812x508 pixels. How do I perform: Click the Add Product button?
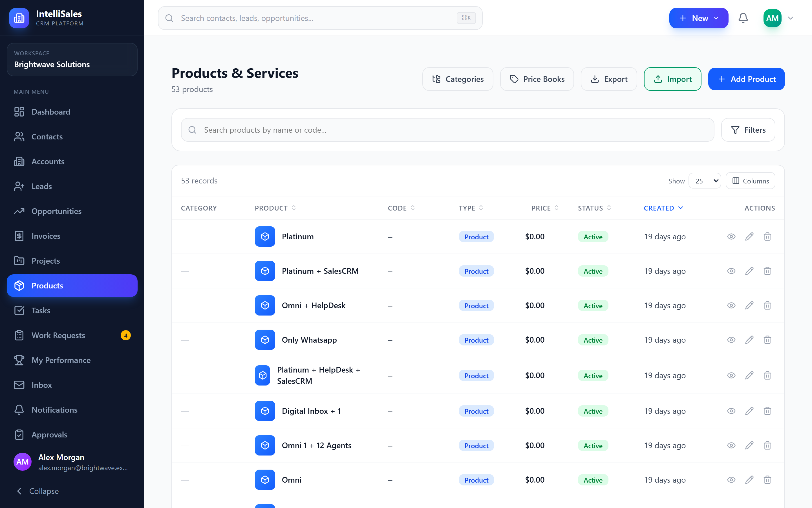click(x=746, y=79)
